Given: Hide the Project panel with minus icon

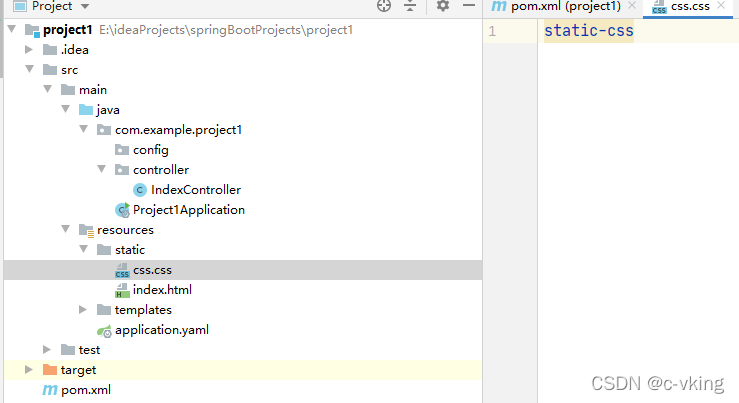Looking at the screenshot, I should (x=469, y=5).
